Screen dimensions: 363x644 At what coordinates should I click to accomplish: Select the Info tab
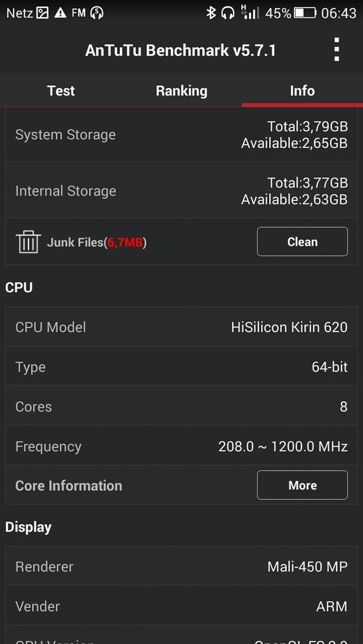click(x=302, y=91)
